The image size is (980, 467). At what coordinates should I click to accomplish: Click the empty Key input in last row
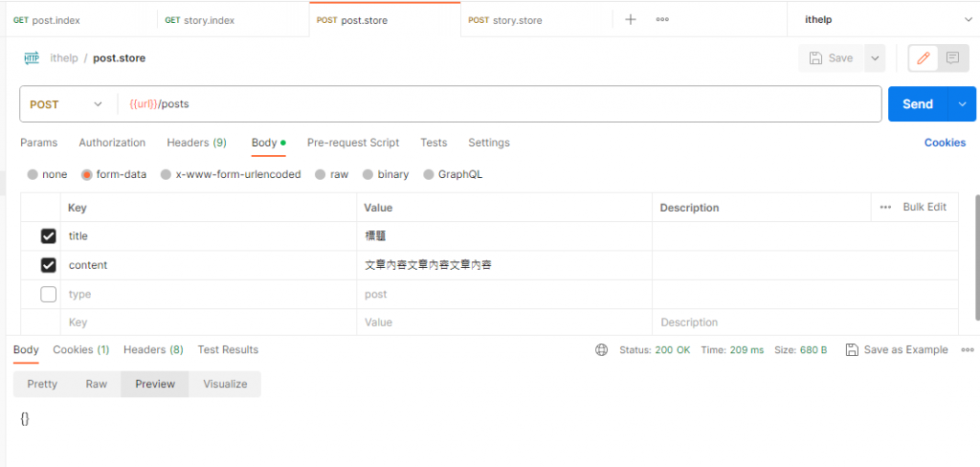209,322
